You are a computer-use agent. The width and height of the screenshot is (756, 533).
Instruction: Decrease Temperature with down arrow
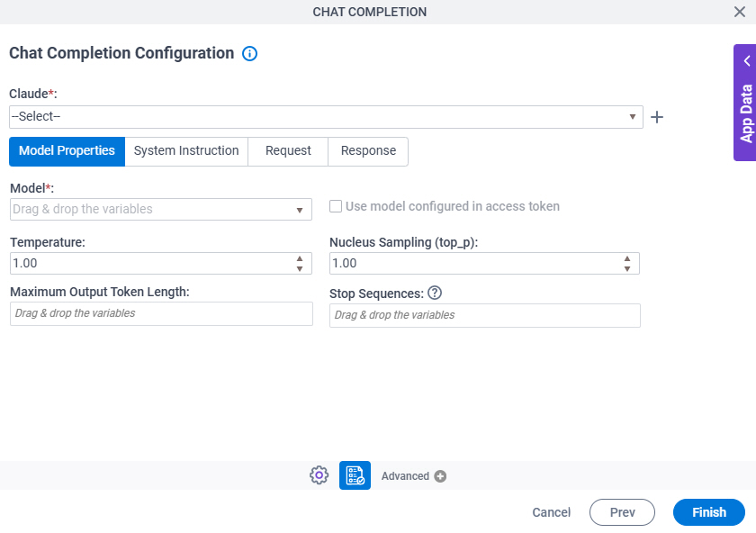click(x=300, y=268)
